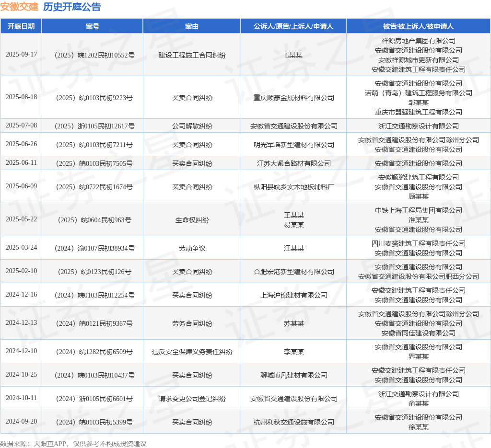Click plaintiff 合肥宏港新型建材有限公司
The height and width of the screenshot is (448, 491).
294,272
